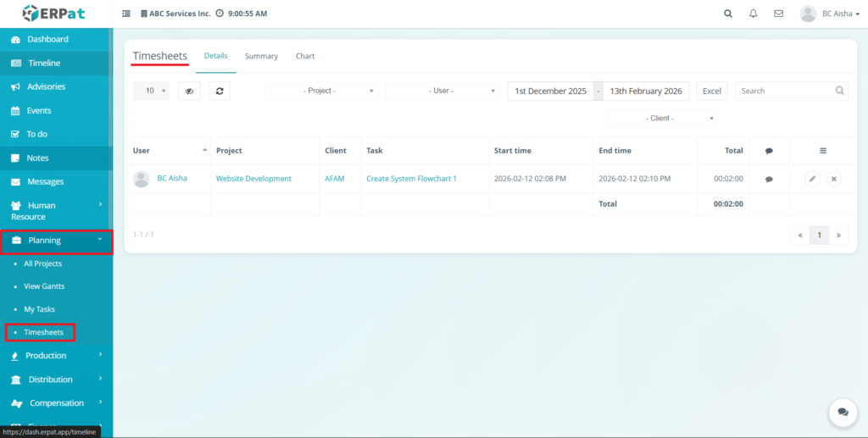Screen dimensions: 868x438
Task: Switch to the Summary tab
Action: tap(261, 56)
